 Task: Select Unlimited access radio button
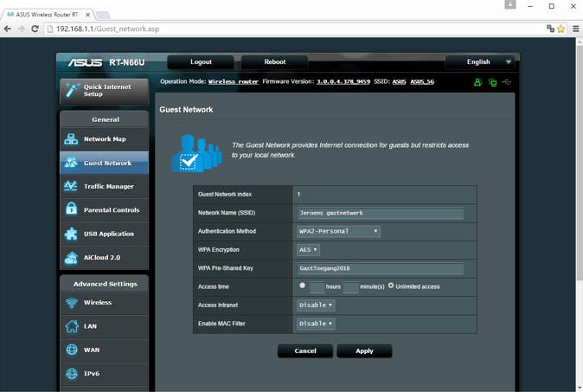point(391,286)
